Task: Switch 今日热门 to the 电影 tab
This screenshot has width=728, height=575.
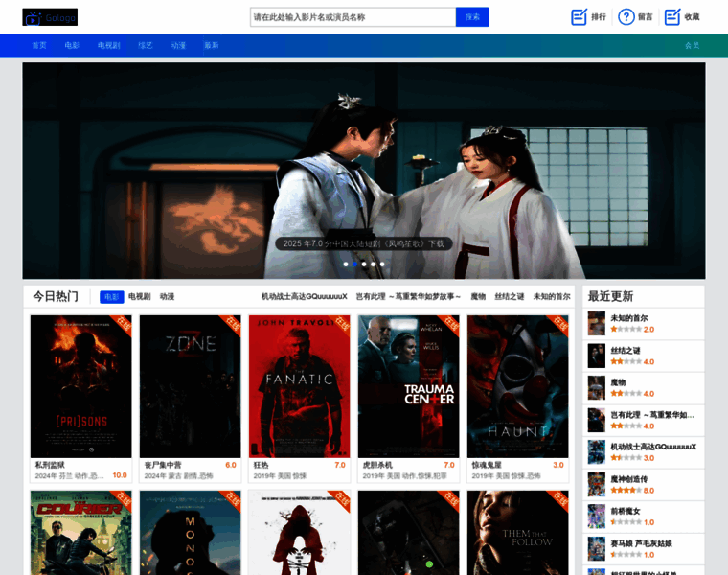Action: (112, 297)
